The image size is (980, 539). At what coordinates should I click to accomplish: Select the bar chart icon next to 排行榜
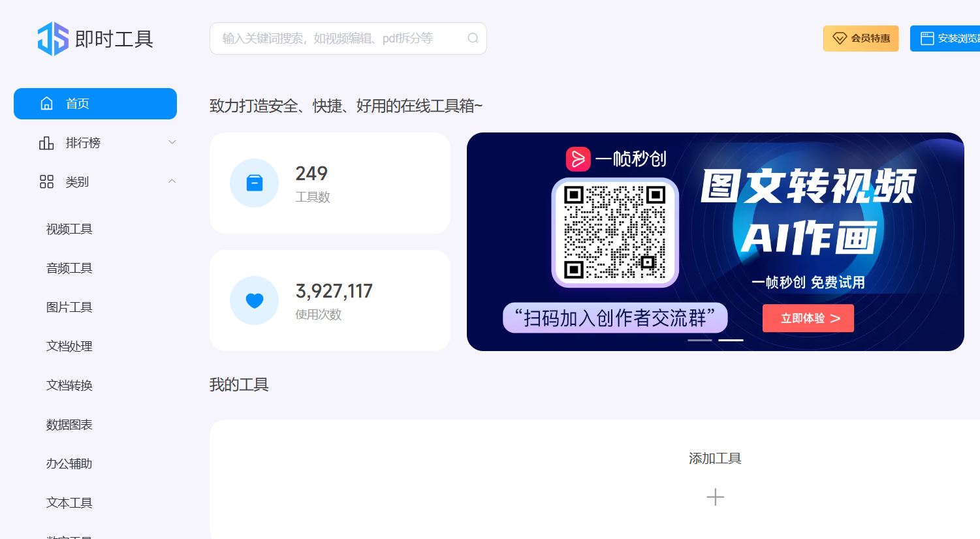pos(46,142)
